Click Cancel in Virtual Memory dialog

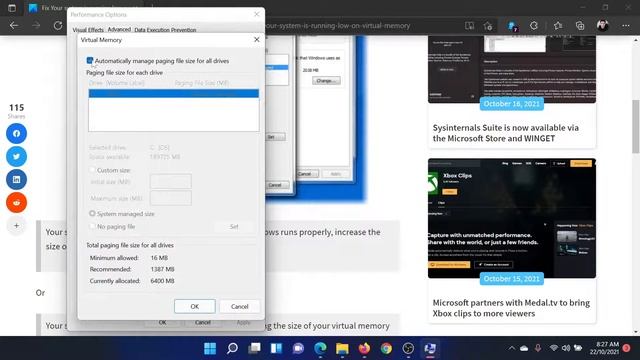coord(239,306)
